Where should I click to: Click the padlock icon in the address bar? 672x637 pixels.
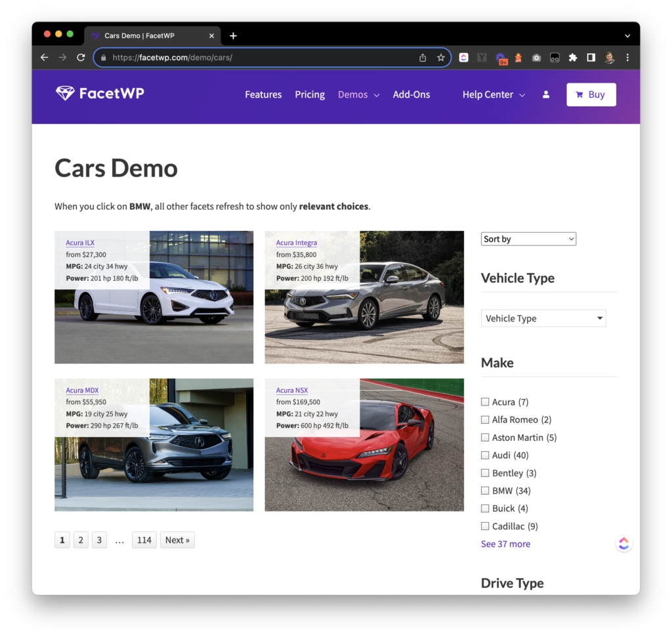[x=104, y=57]
